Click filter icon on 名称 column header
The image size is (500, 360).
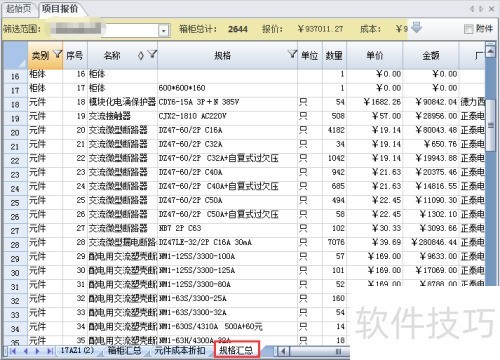point(153,54)
